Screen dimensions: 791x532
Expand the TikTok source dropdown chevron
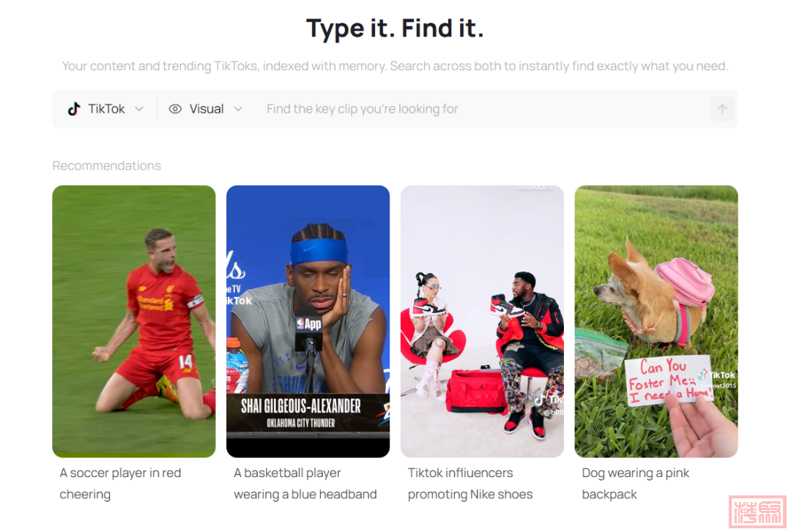(x=139, y=109)
